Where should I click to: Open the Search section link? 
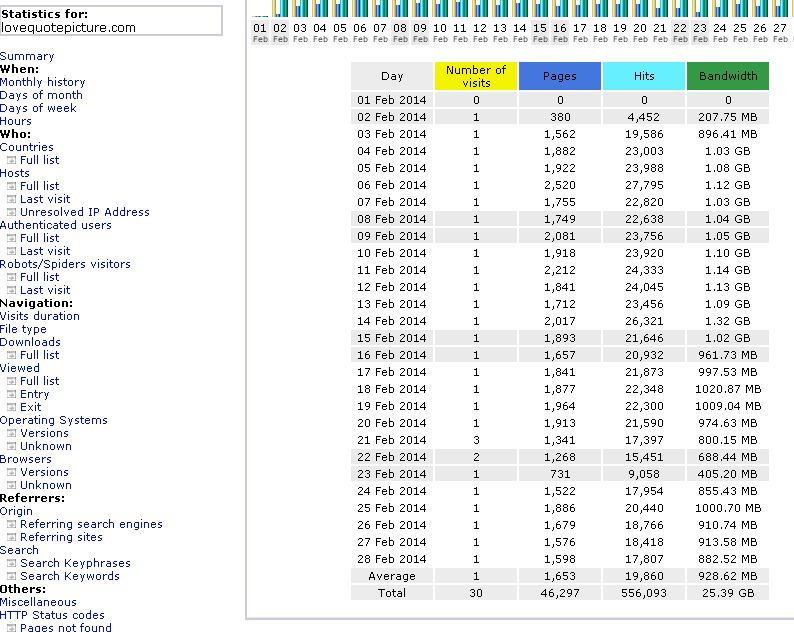tap(19, 550)
